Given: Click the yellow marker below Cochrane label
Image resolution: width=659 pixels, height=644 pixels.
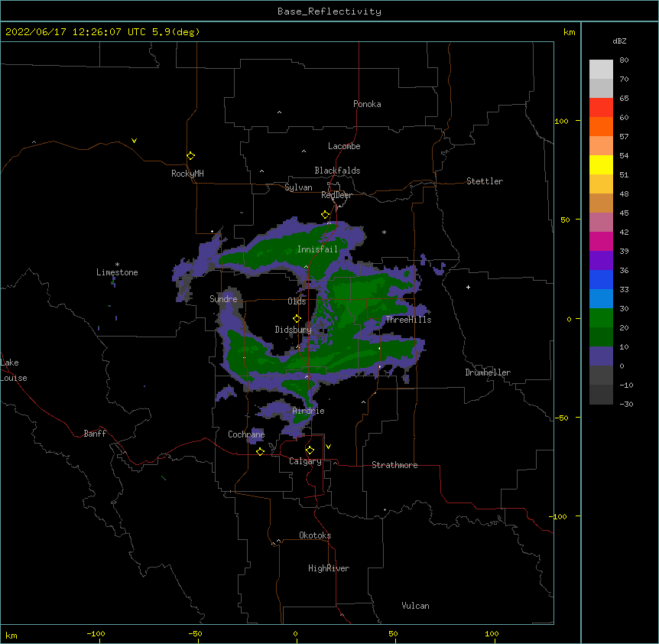Looking at the screenshot, I should point(260,451).
